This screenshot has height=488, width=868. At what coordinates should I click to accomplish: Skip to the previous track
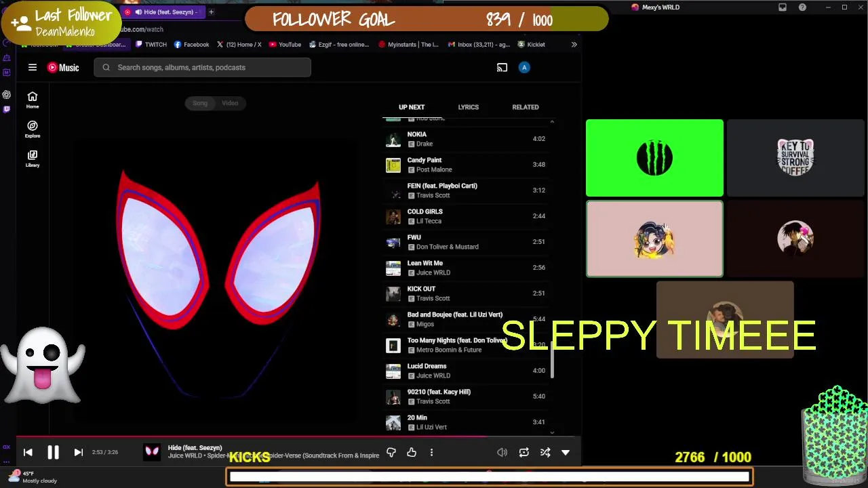[x=28, y=452]
